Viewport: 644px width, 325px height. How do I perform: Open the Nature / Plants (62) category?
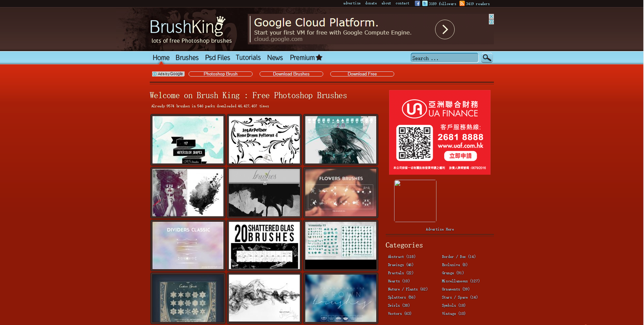pyautogui.click(x=408, y=289)
